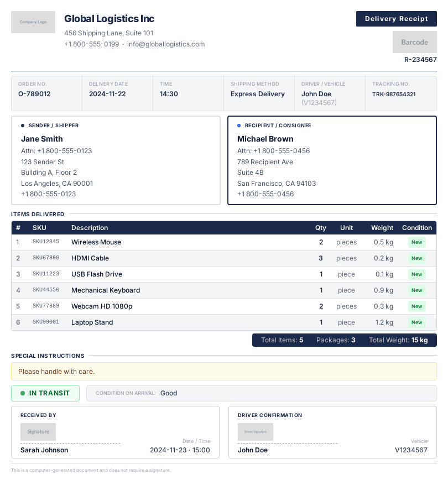Image resolution: width=448 pixels, height=485 pixels.
Task: Click the Michael Brown recipient name
Action: click(265, 139)
